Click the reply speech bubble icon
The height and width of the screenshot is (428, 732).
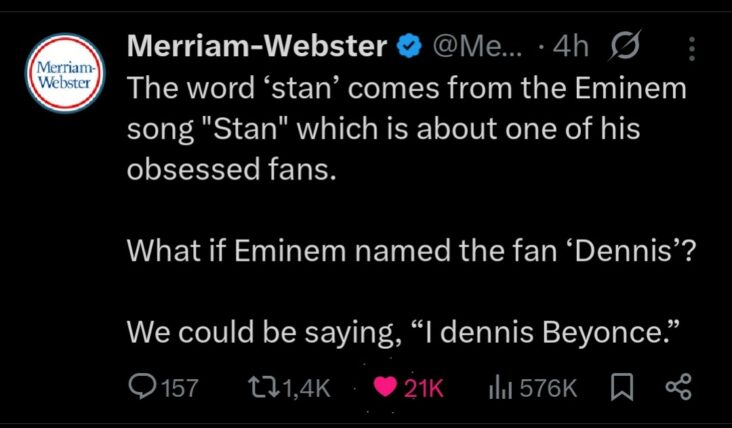click(143, 387)
